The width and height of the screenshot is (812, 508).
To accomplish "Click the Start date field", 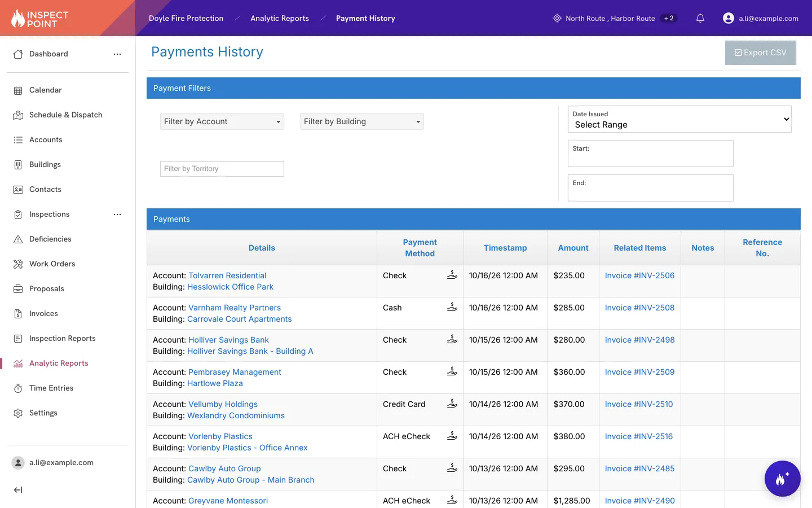I will pyautogui.click(x=651, y=154).
